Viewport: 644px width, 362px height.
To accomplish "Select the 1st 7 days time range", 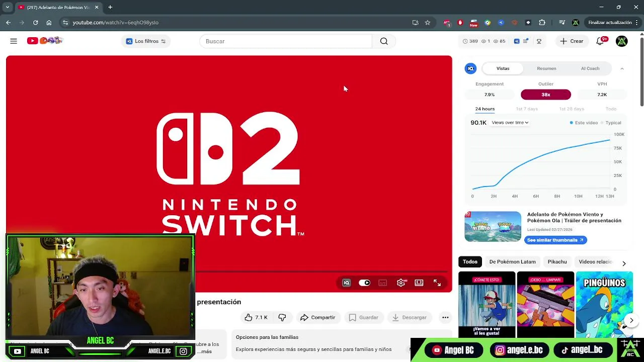I will click(527, 109).
